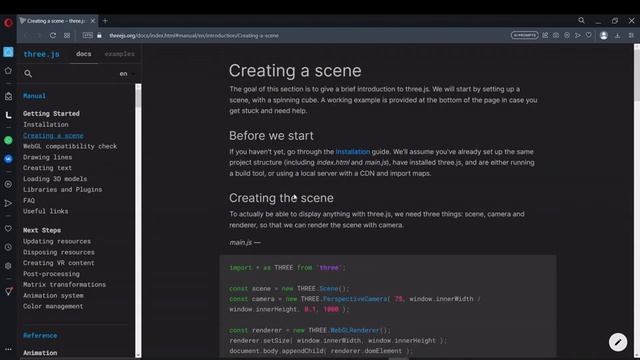The image size is (640, 360).
Task: Open Libraries and Plugins page
Action: coord(62,189)
